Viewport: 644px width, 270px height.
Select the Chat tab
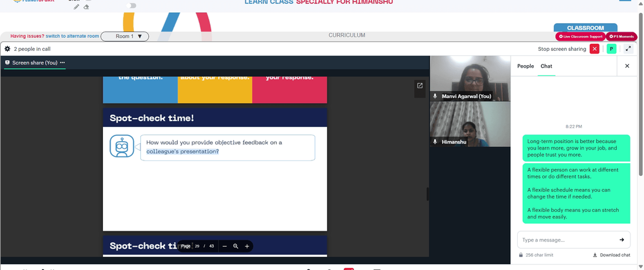click(x=546, y=66)
